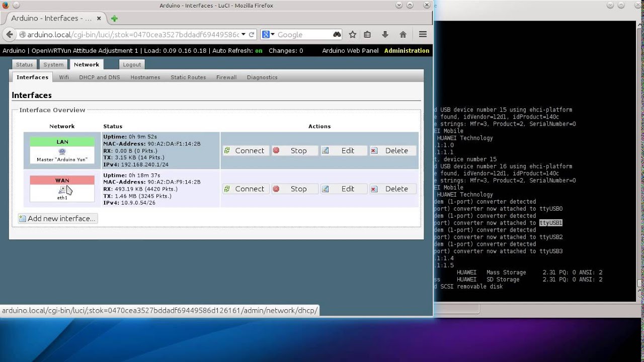Select the Network menu tab
This screenshot has height=362, width=644.
point(87,64)
